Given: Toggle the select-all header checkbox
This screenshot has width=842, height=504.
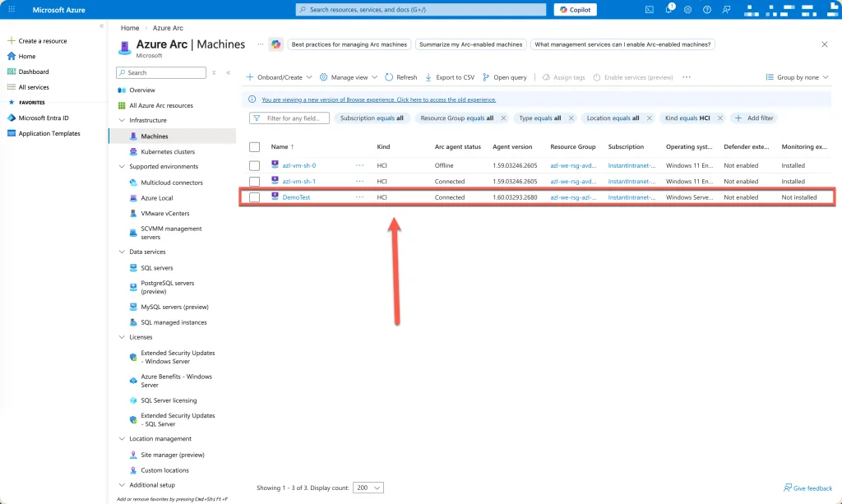Looking at the screenshot, I should pyautogui.click(x=255, y=146).
